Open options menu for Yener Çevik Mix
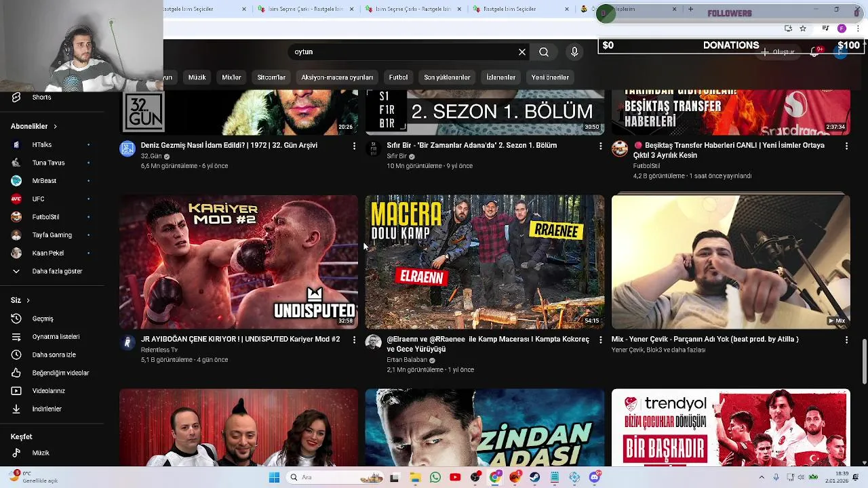The height and width of the screenshot is (488, 868). (x=846, y=340)
